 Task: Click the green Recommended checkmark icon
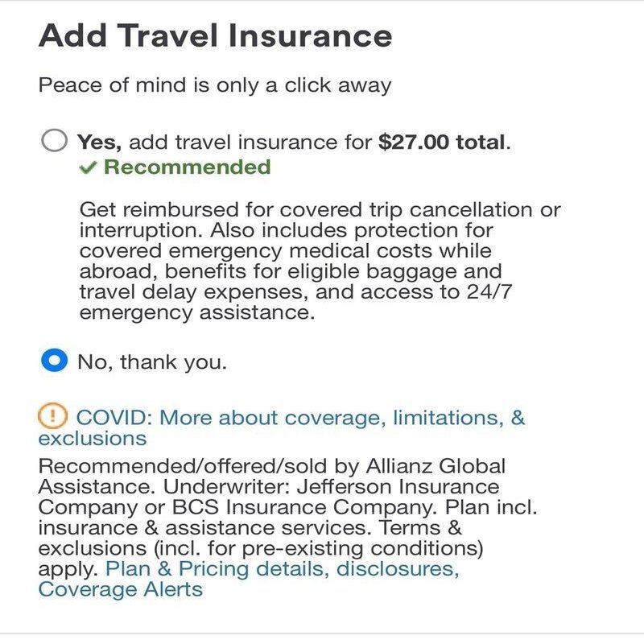coord(89,167)
